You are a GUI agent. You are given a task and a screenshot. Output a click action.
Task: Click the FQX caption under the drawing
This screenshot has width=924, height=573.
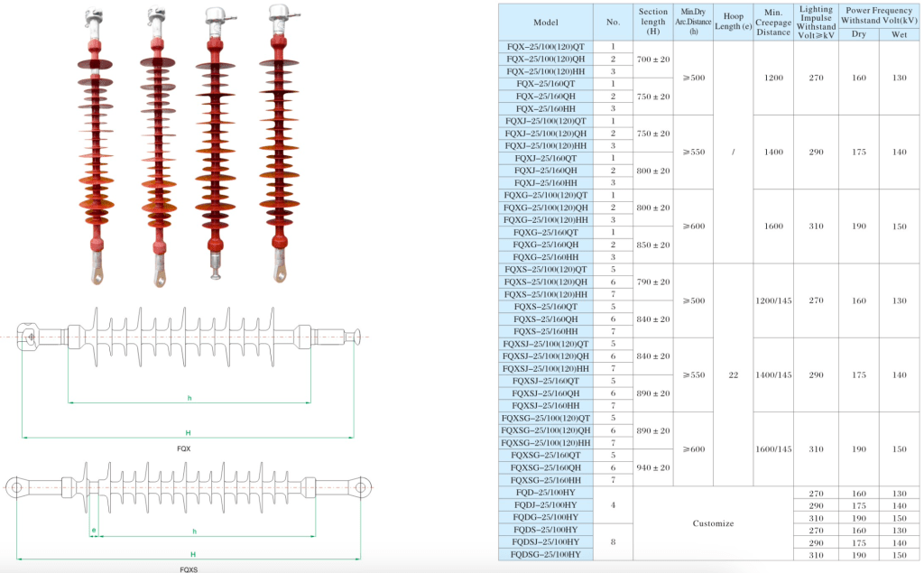pyautogui.click(x=184, y=448)
